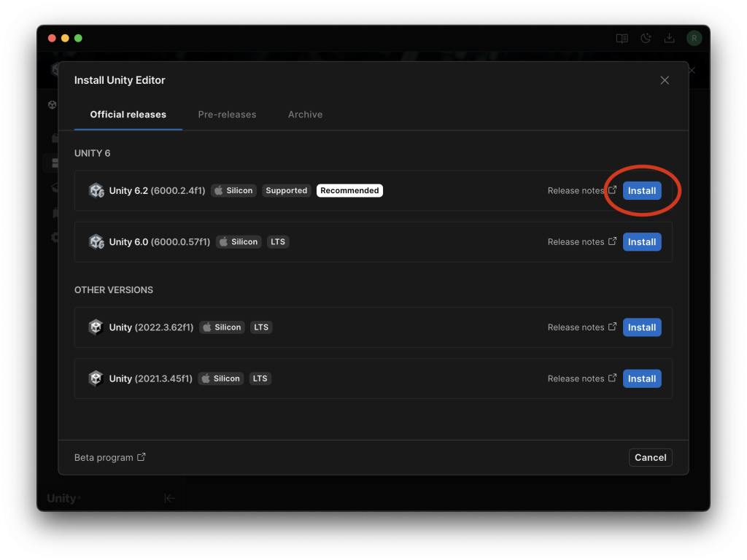Collapse the Unity Hub sidebar arrow

(x=169, y=498)
